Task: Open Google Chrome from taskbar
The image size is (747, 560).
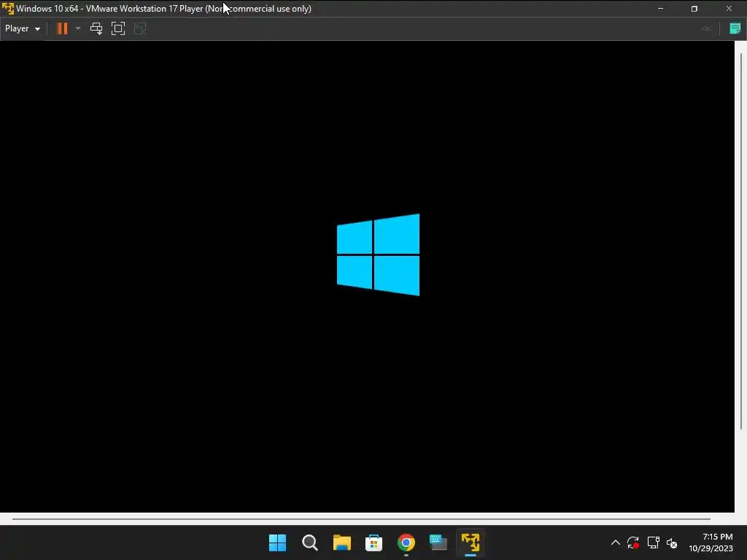Action: tap(406, 542)
